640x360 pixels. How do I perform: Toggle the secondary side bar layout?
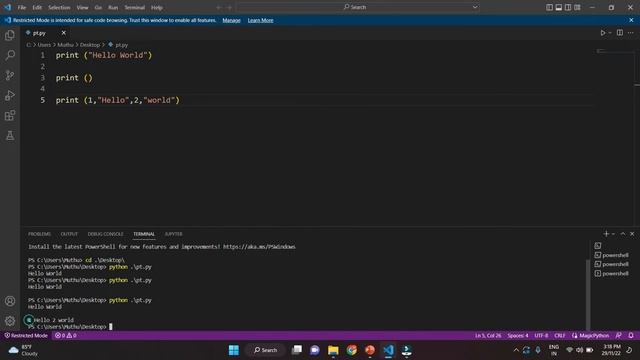568,7
